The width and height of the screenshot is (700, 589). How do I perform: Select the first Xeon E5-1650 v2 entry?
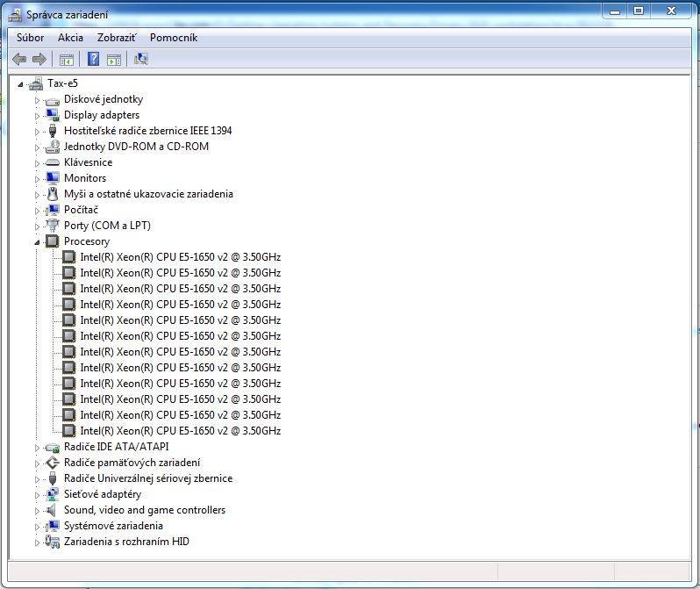click(x=181, y=257)
